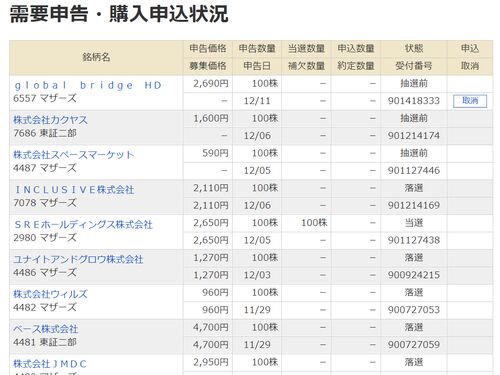Click the 取消 button for global bridge HD
The height and width of the screenshot is (375, 500).
pos(470,101)
